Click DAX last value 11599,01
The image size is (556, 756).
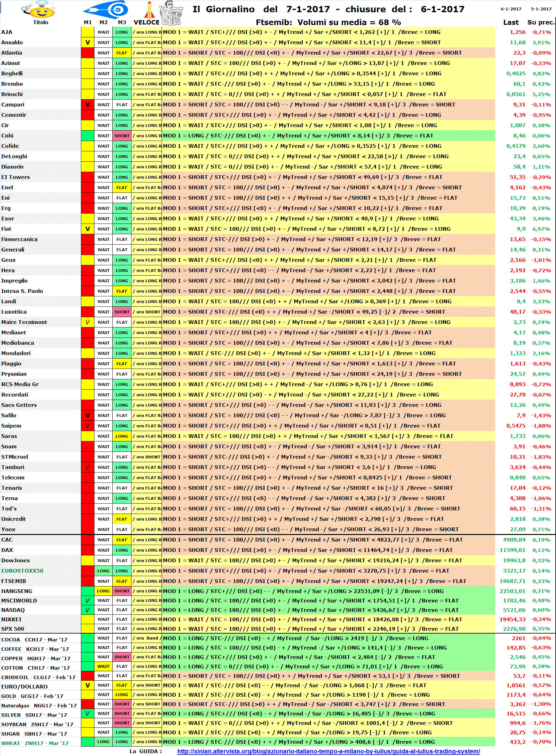tap(512, 550)
